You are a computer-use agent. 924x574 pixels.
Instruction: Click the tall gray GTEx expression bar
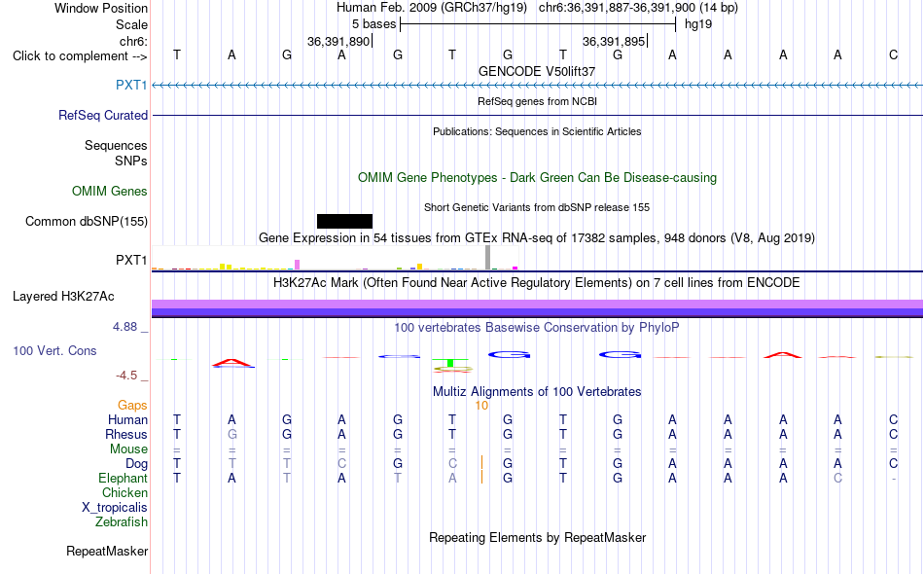coord(487,258)
